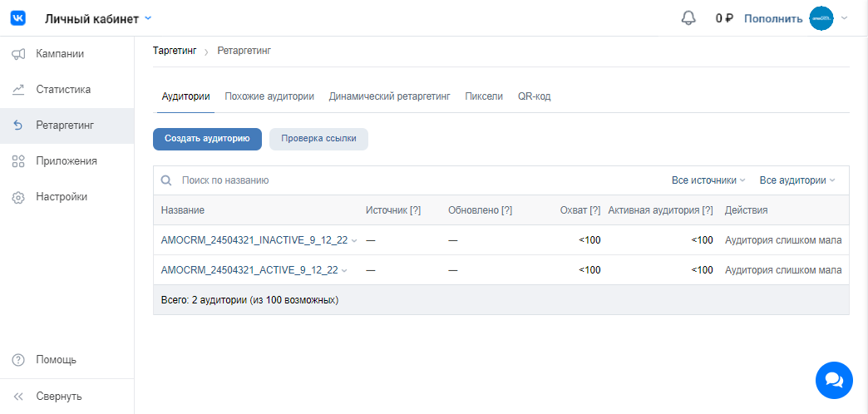Switch to Похожие аудитории tab
The image size is (868, 414).
click(x=269, y=96)
